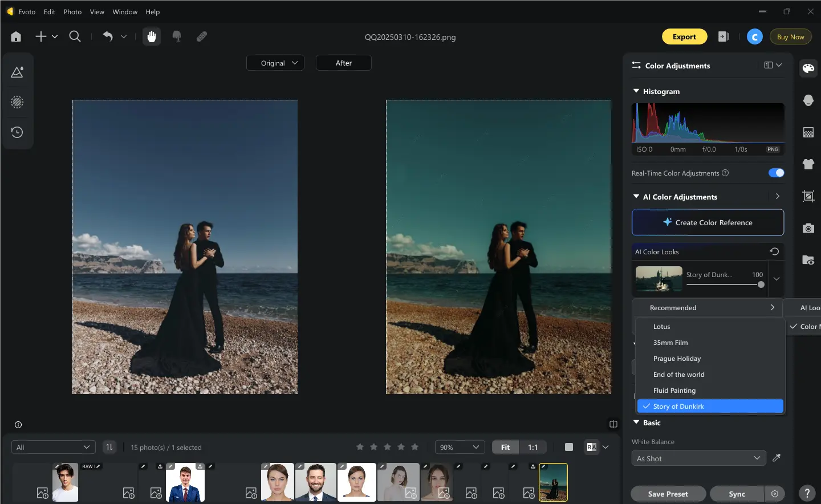Click the Buy Now button
Image resolution: width=821 pixels, height=504 pixels.
[791, 36]
